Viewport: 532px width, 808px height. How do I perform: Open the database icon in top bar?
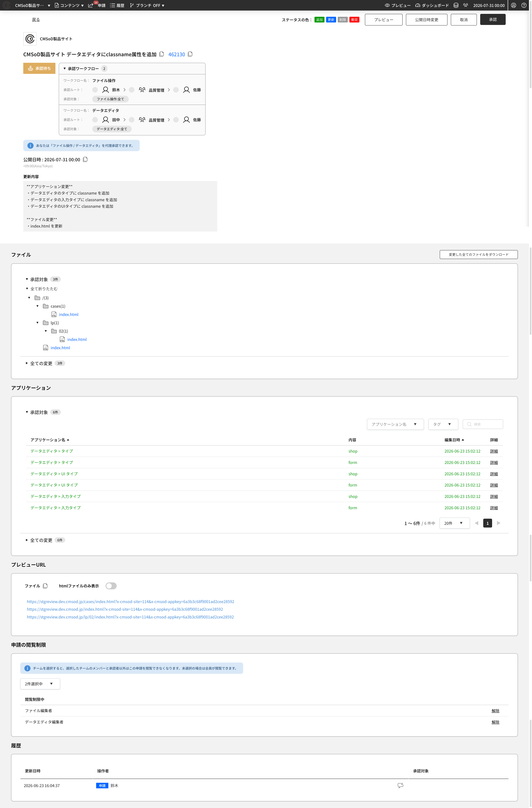pos(456,5)
